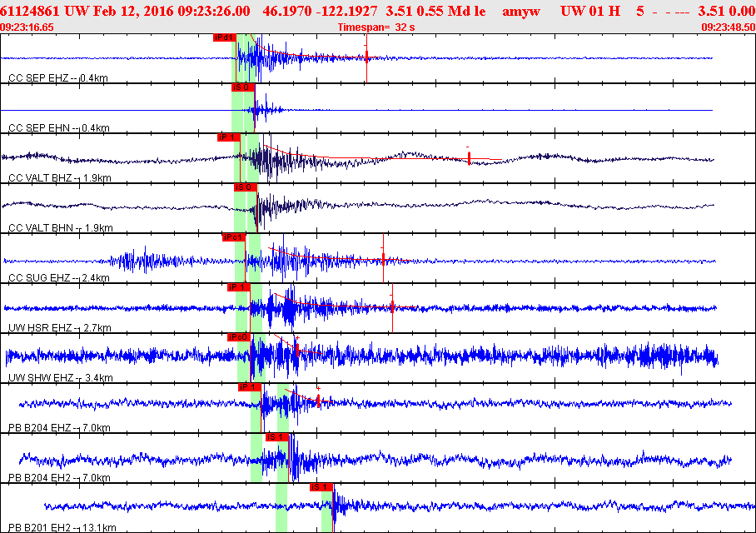The image size is (756, 533).
Task: Click the end time 09:23:48.50 label
Action: [728, 27]
